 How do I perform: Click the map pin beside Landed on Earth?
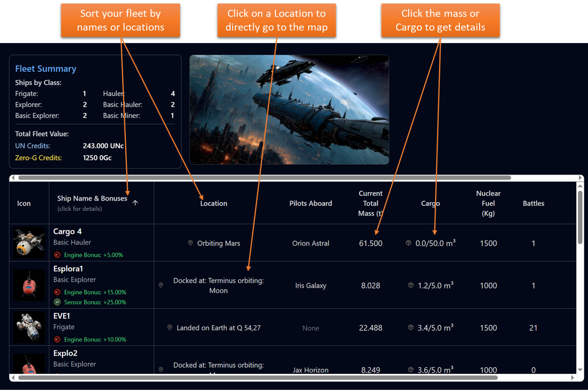point(170,327)
